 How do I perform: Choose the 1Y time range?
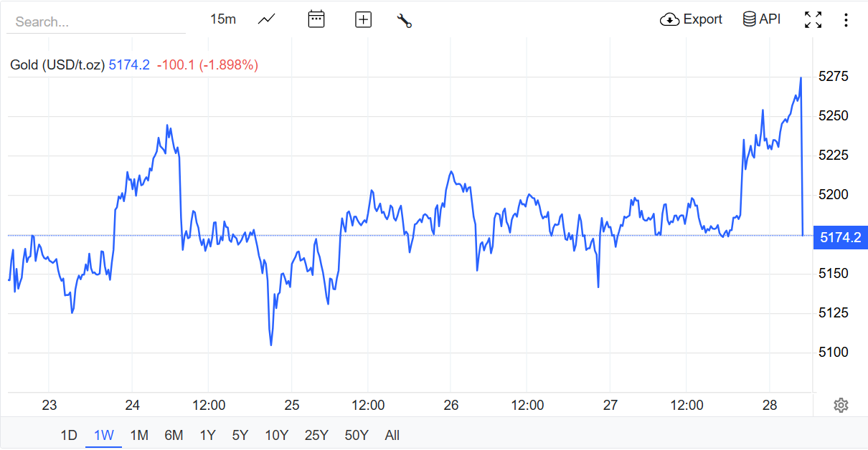pos(207,435)
